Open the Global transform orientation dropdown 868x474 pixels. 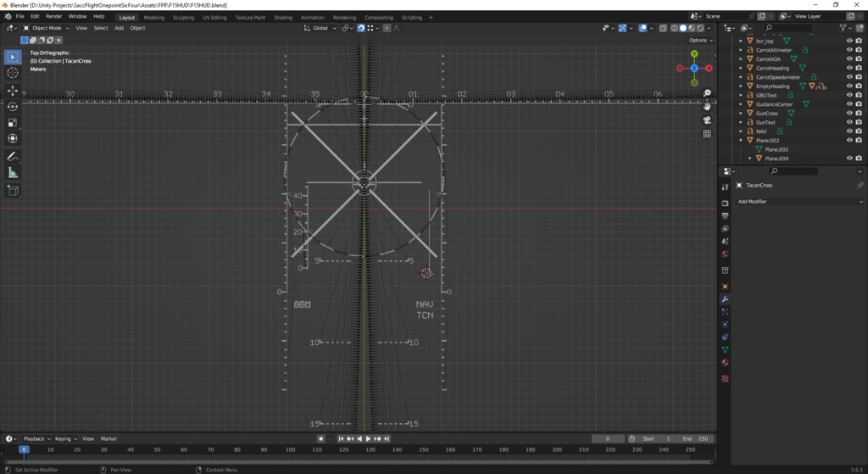point(320,28)
